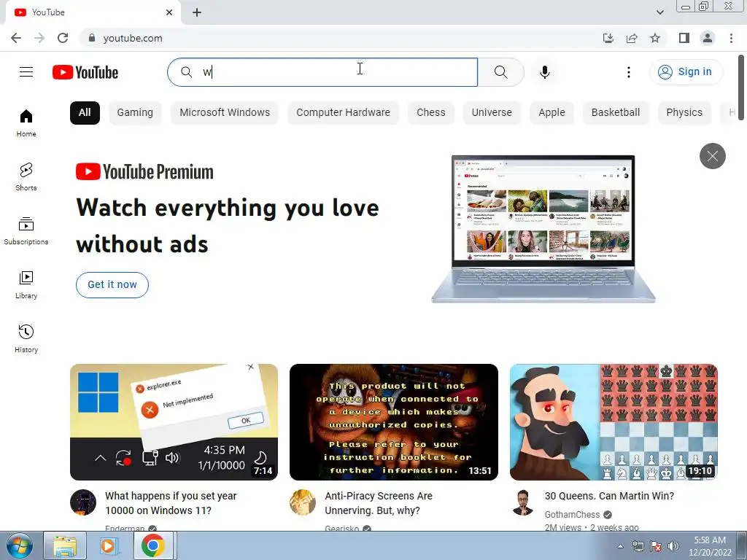
Task: View site info lock icon
Action: click(x=92, y=38)
